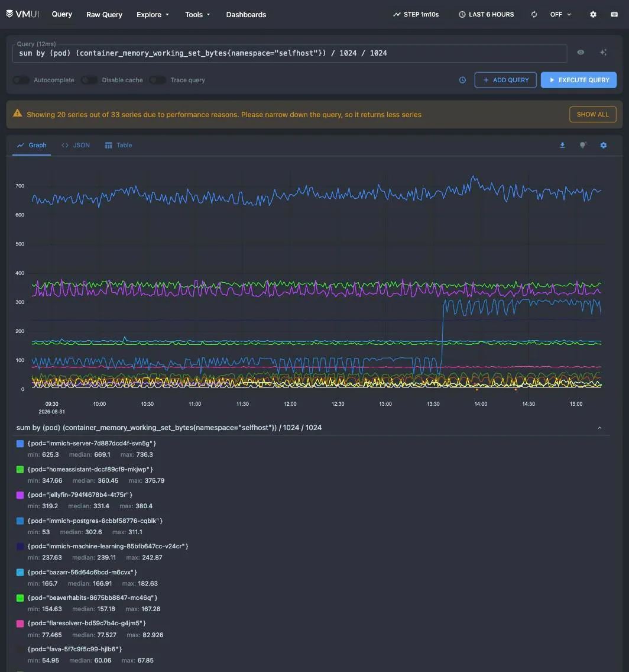Open the settings gear in the header
The width and height of the screenshot is (629, 672).
pos(593,15)
